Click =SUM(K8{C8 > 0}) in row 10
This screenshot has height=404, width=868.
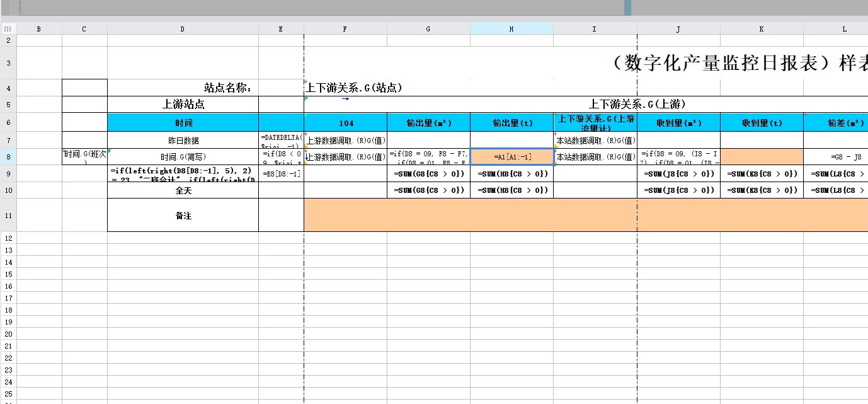point(762,190)
